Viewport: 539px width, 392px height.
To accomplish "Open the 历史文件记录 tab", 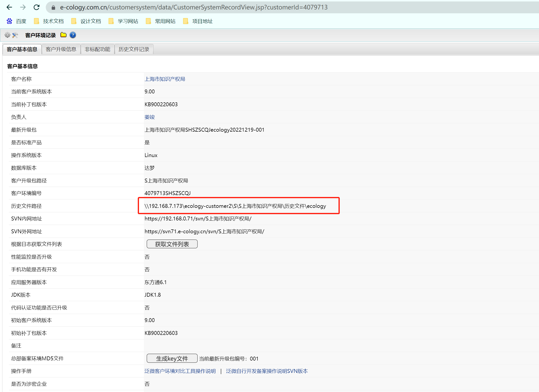I will pos(134,49).
